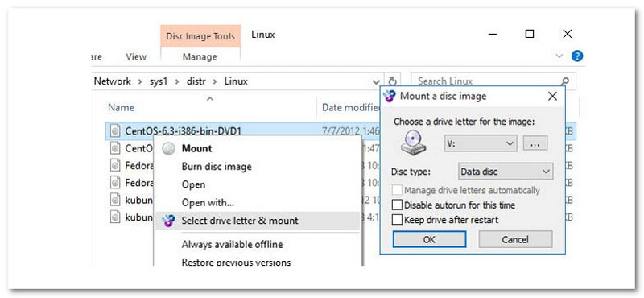Confirm the mount with OK
The image size is (644, 298).
point(429,239)
